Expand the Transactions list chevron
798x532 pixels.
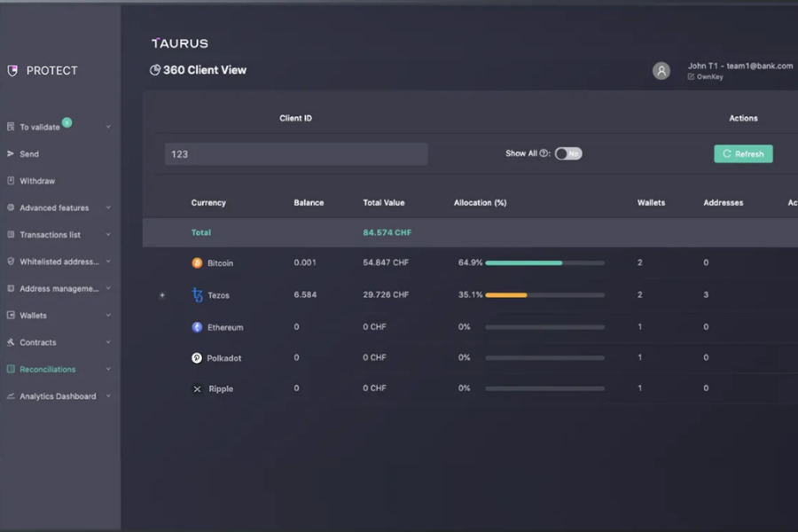point(108,235)
